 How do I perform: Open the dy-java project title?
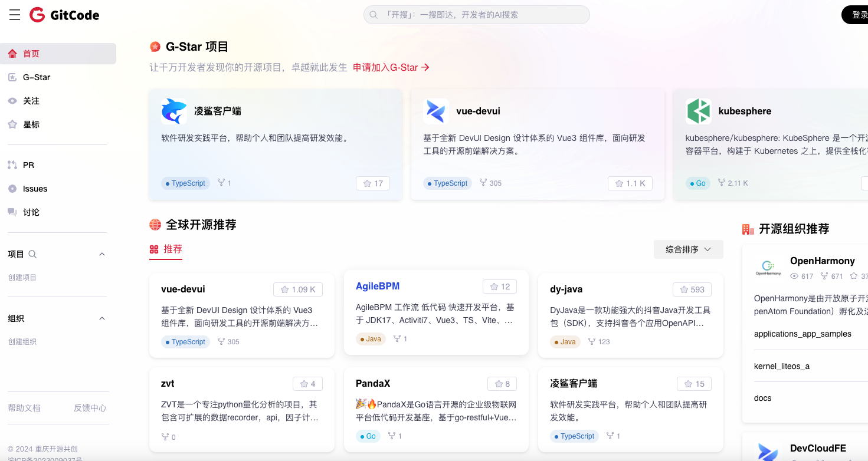pyautogui.click(x=566, y=289)
